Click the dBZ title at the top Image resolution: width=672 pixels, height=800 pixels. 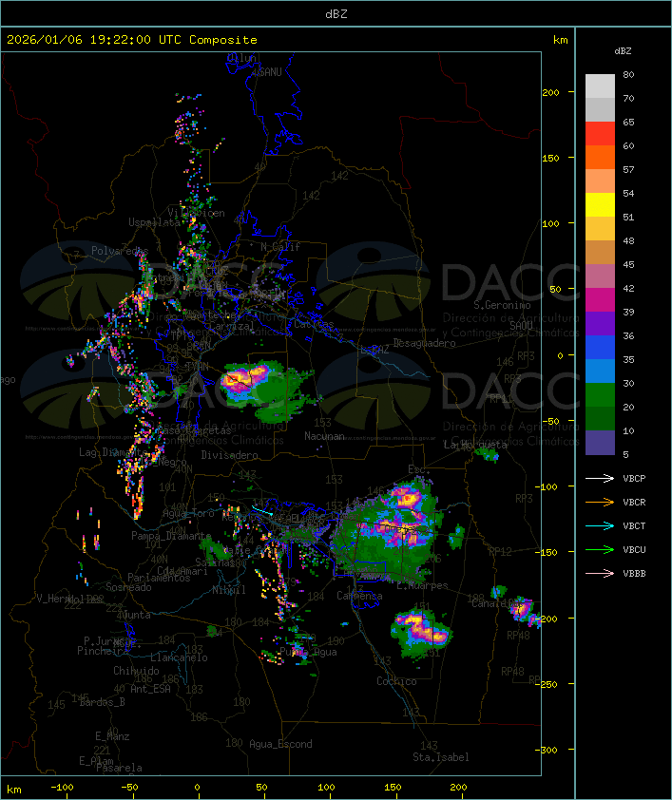tap(336, 13)
